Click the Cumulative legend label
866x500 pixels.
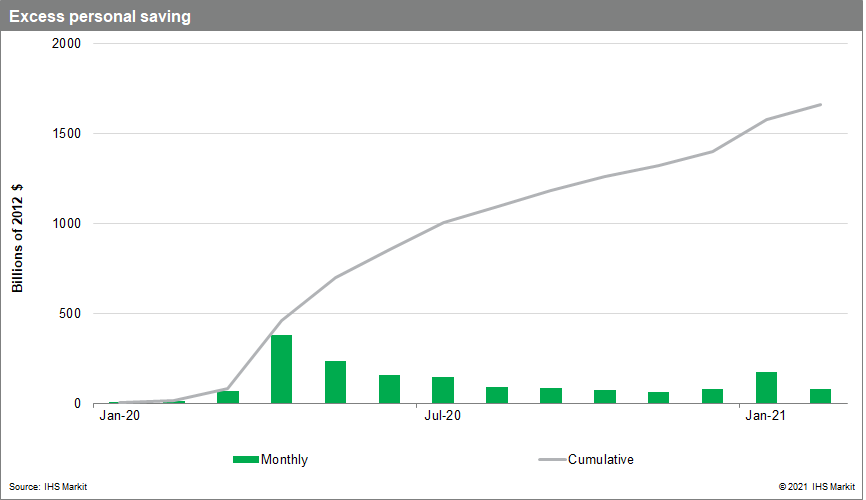click(600, 460)
